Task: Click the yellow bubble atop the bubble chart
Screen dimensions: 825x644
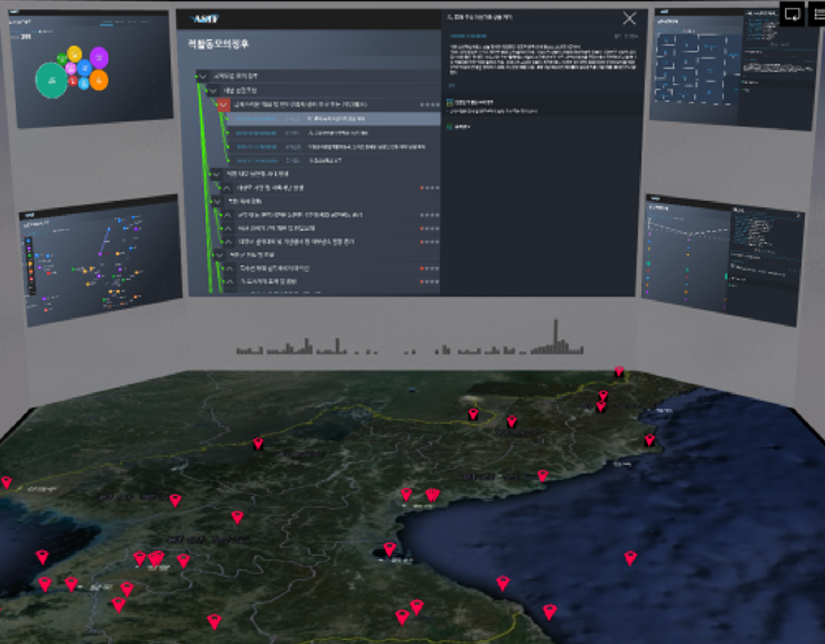Action: pos(75,53)
